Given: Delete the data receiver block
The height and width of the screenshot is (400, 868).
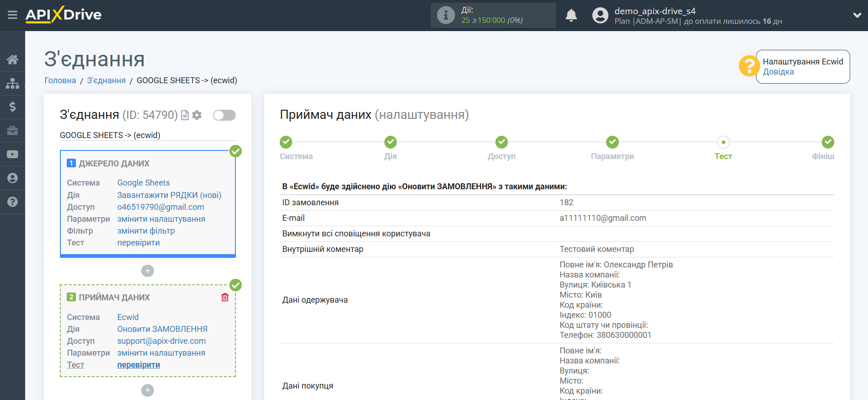Looking at the screenshot, I should tap(225, 298).
